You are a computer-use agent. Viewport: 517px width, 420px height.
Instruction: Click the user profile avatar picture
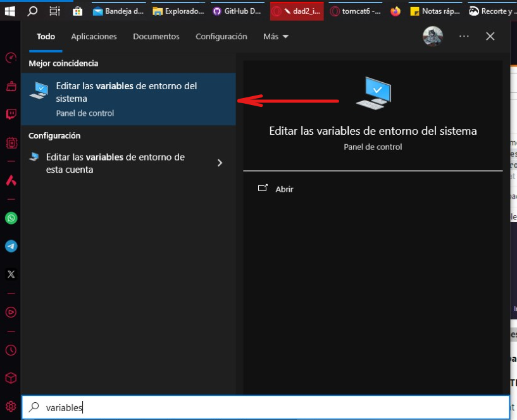(x=433, y=37)
